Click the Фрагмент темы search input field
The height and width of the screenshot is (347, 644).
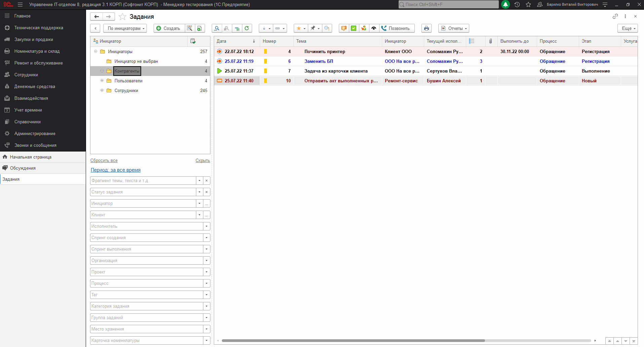143,181
